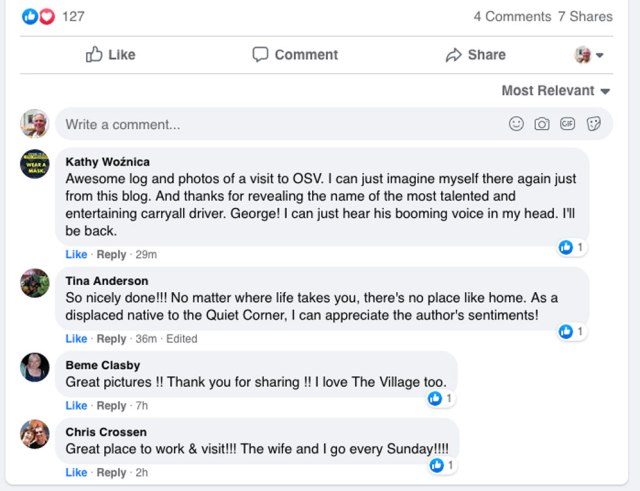Click the Comment button on the post
The image size is (640, 491).
[295, 55]
